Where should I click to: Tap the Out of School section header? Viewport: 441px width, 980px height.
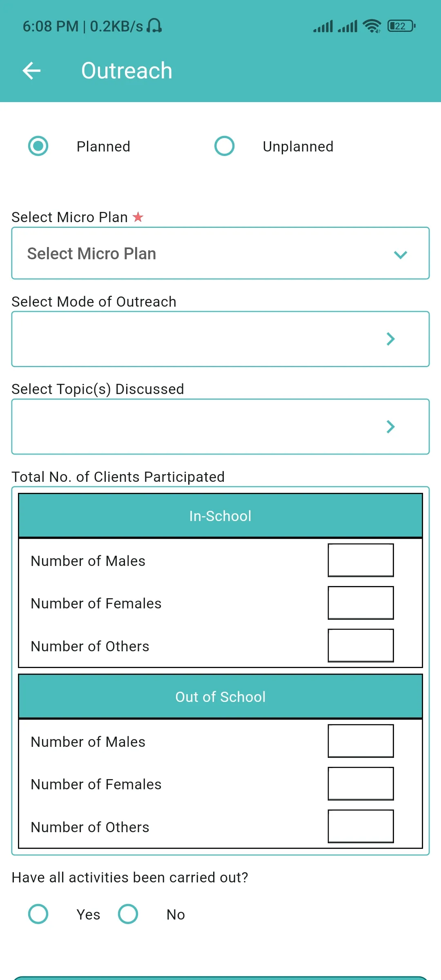tap(220, 697)
